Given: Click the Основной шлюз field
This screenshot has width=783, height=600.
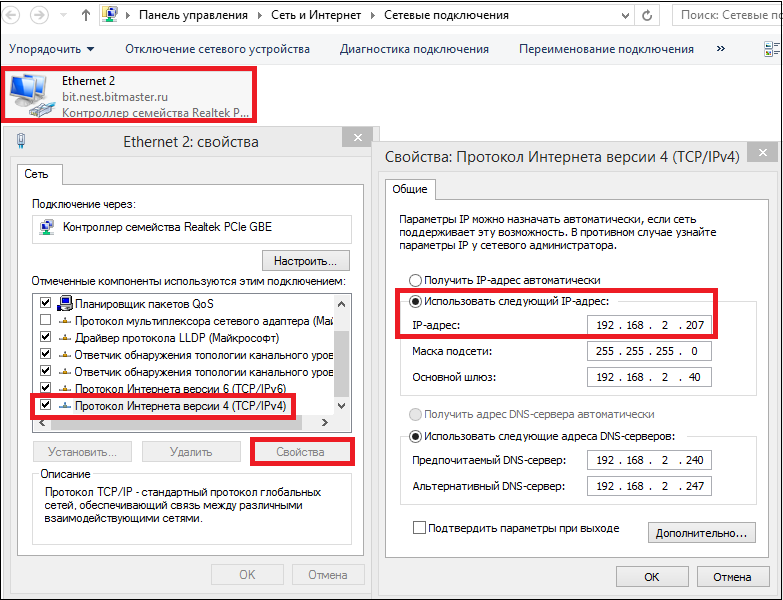Looking at the screenshot, I should tap(649, 377).
